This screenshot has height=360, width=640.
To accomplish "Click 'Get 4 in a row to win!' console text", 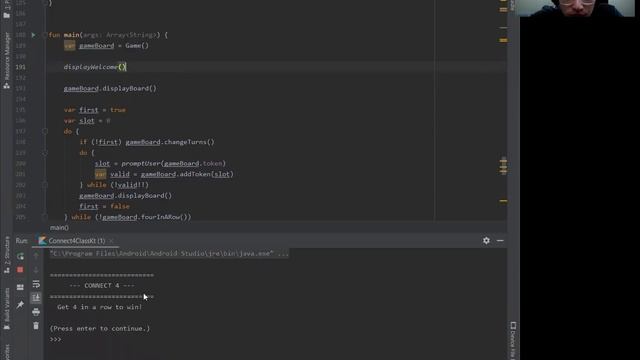I will (x=100, y=307).
